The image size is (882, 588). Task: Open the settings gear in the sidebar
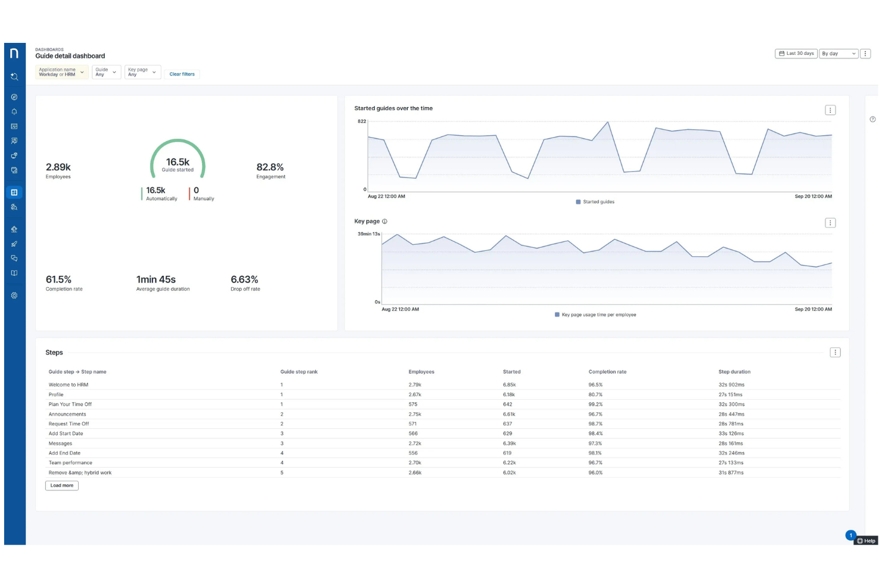click(14, 295)
